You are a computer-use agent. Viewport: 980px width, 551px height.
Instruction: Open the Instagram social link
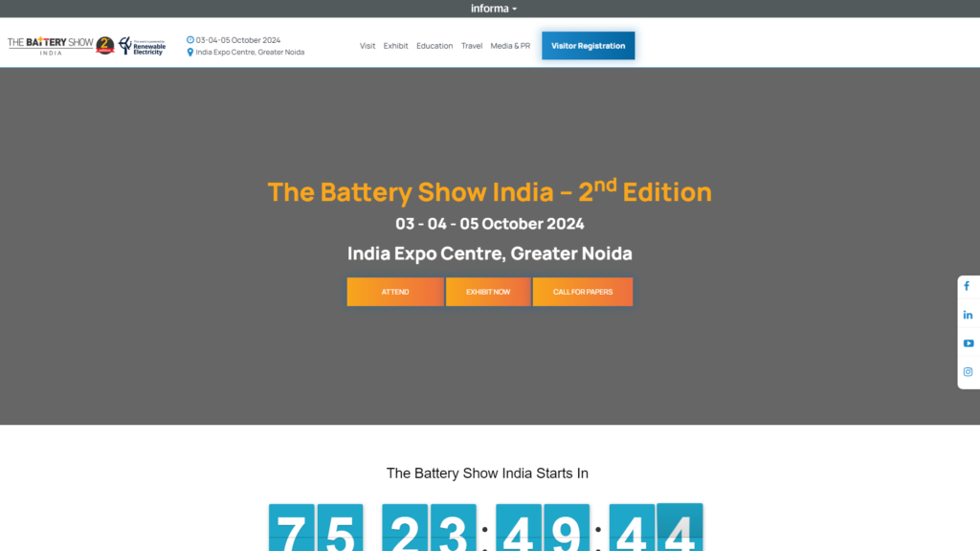tap(968, 372)
